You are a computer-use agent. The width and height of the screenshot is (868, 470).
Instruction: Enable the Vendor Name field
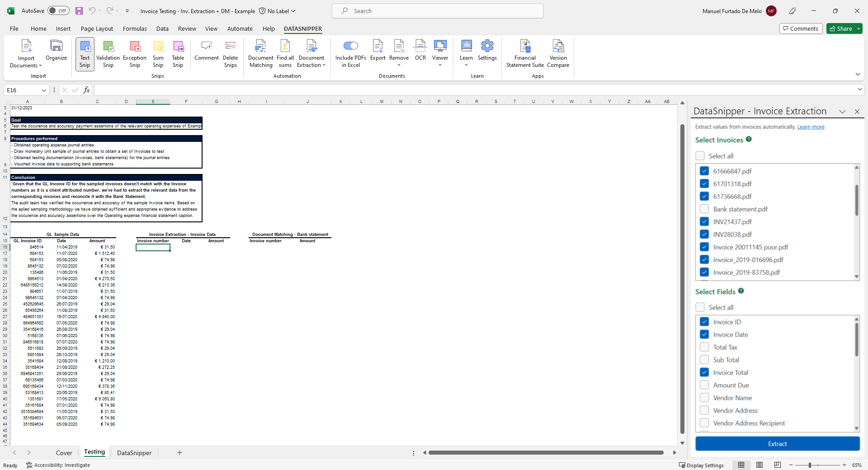click(x=704, y=398)
